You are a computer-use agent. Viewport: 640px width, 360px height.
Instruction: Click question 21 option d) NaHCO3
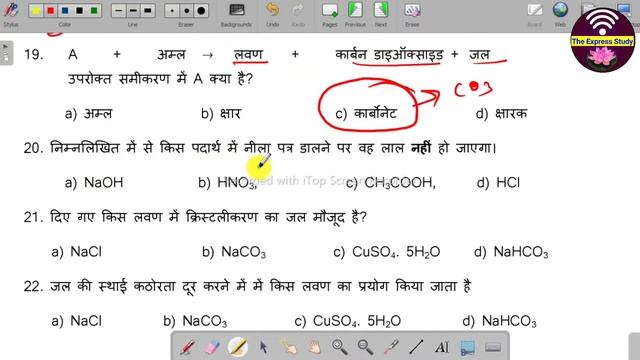click(511, 252)
